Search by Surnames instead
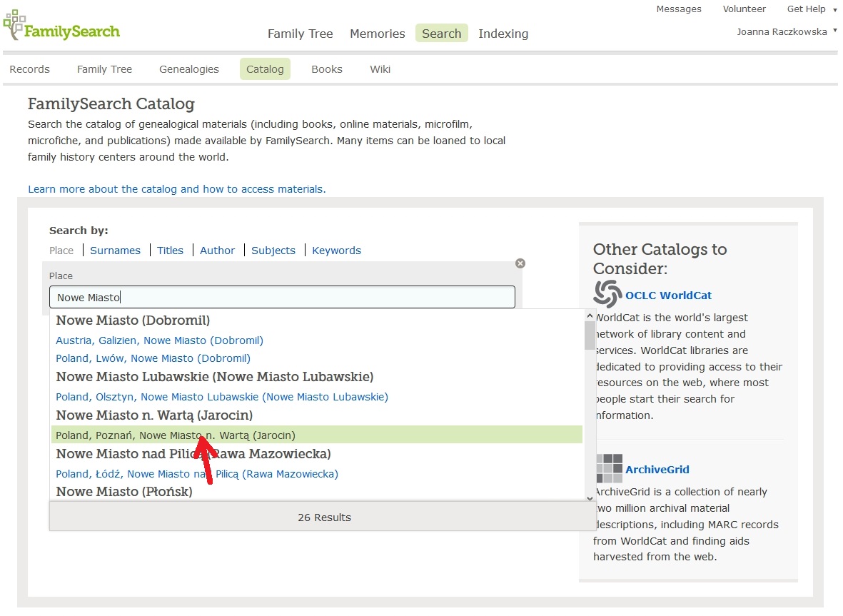The width and height of the screenshot is (843, 616). 115,251
